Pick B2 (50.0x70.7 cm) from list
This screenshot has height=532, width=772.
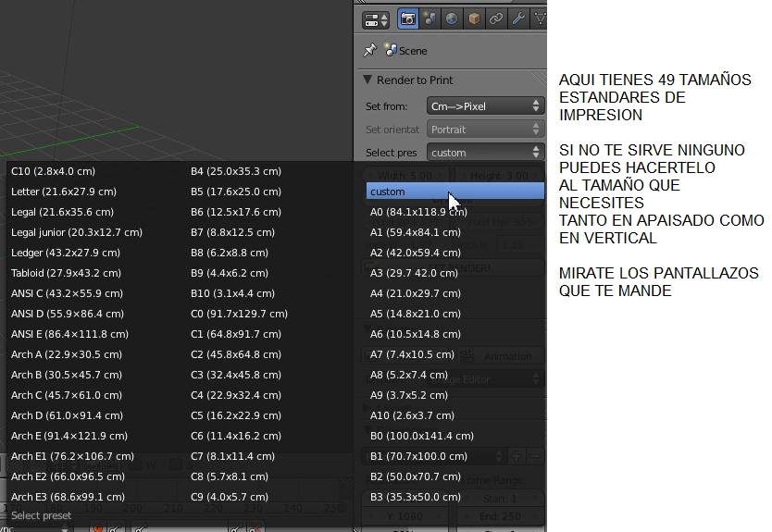(x=416, y=476)
